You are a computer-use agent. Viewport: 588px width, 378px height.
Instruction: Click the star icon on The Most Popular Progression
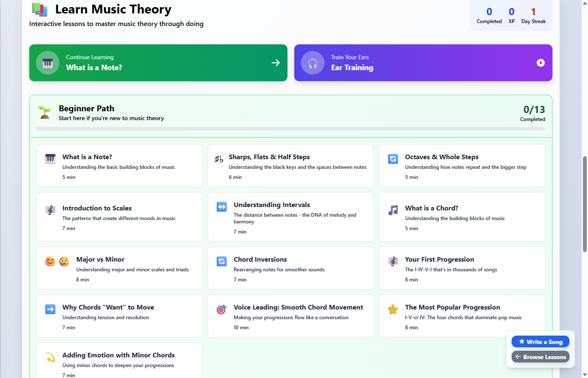393,309
